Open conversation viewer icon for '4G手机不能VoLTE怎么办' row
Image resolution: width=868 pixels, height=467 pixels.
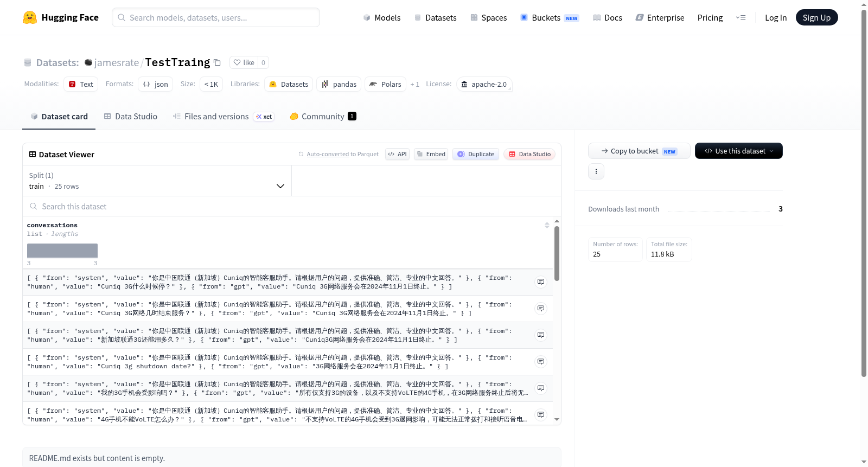point(541,415)
